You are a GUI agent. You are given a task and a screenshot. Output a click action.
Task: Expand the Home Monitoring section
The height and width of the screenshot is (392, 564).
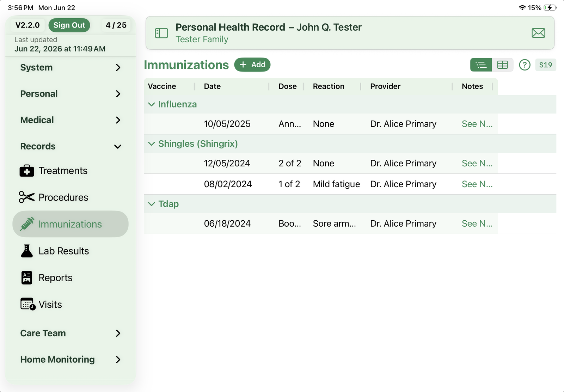tap(70, 360)
